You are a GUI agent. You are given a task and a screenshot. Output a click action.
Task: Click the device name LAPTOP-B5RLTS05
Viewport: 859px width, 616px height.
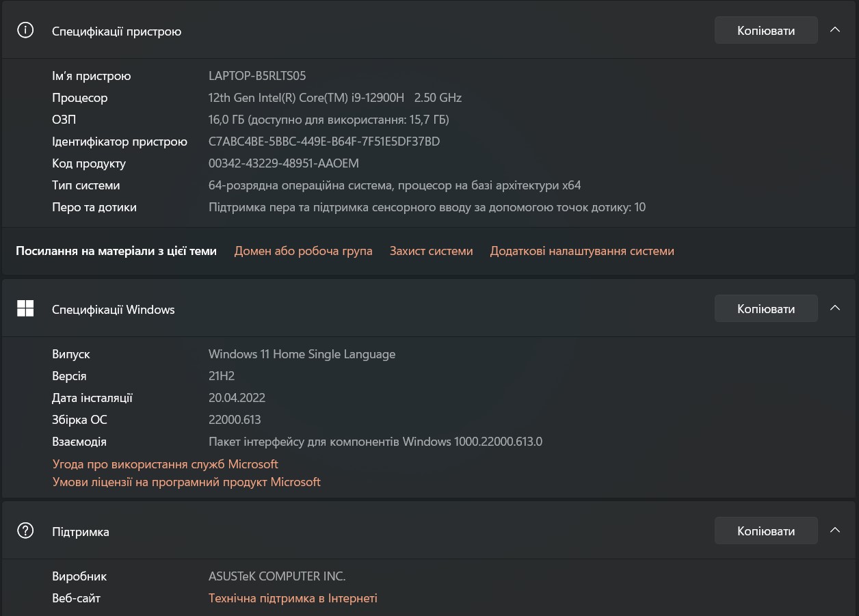257,76
